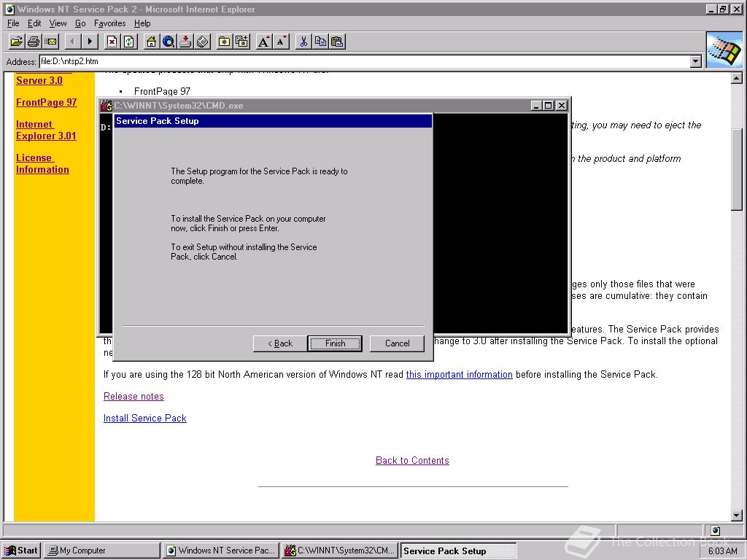Viewport: 747px width, 560px height.
Task: Click the vertical scrollbar thumb of the page
Action: click(737, 169)
